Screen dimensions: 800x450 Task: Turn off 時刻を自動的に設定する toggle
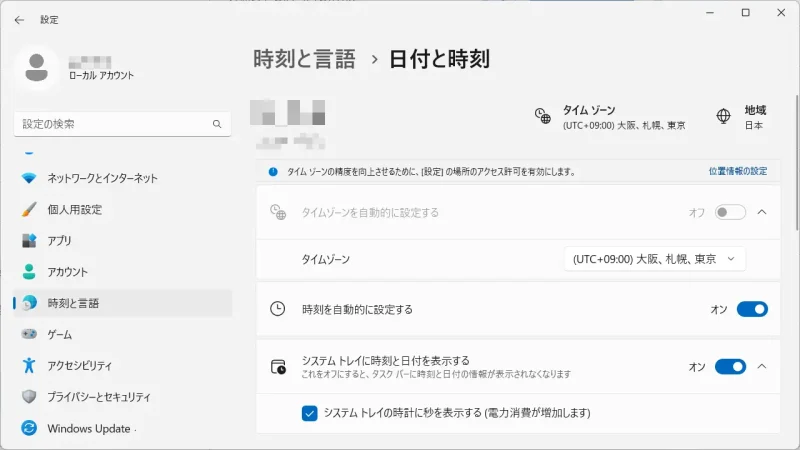[x=751, y=309]
